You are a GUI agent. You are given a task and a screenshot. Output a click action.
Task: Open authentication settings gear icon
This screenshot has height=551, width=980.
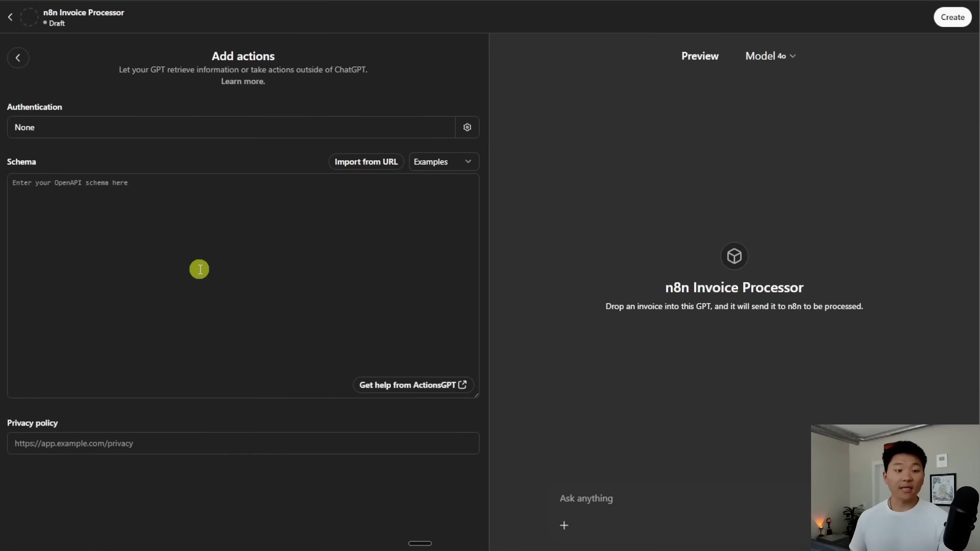point(467,127)
